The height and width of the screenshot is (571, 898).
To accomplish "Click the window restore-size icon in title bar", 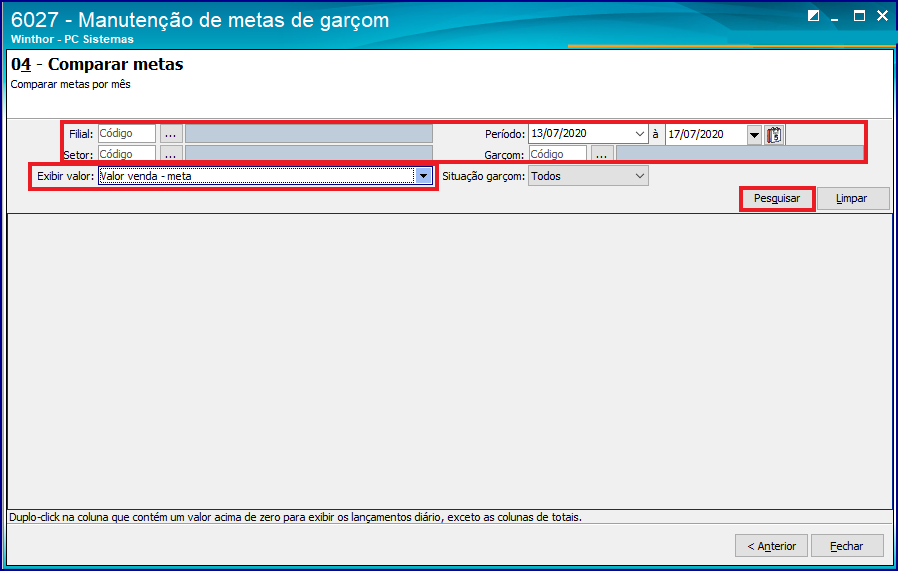I will 813,16.
